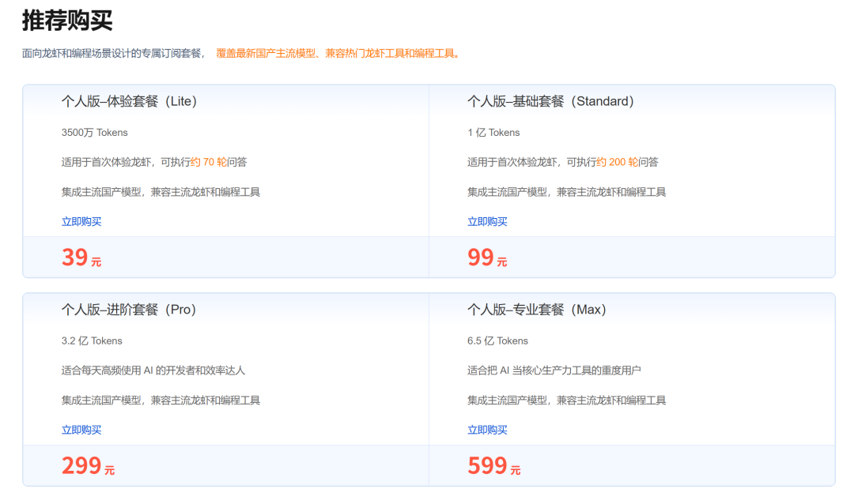Click the 3.2 亿 Tokens text
Image resolution: width=854 pixels, height=504 pixels.
pyautogui.click(x=92, y=341)
